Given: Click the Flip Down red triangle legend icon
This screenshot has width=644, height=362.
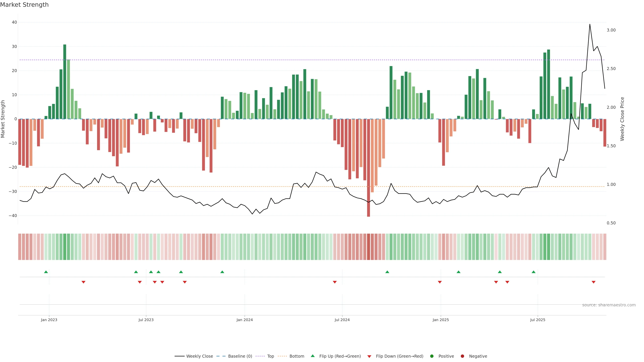Looking at the screenshot, I should (x=369, y=356).
